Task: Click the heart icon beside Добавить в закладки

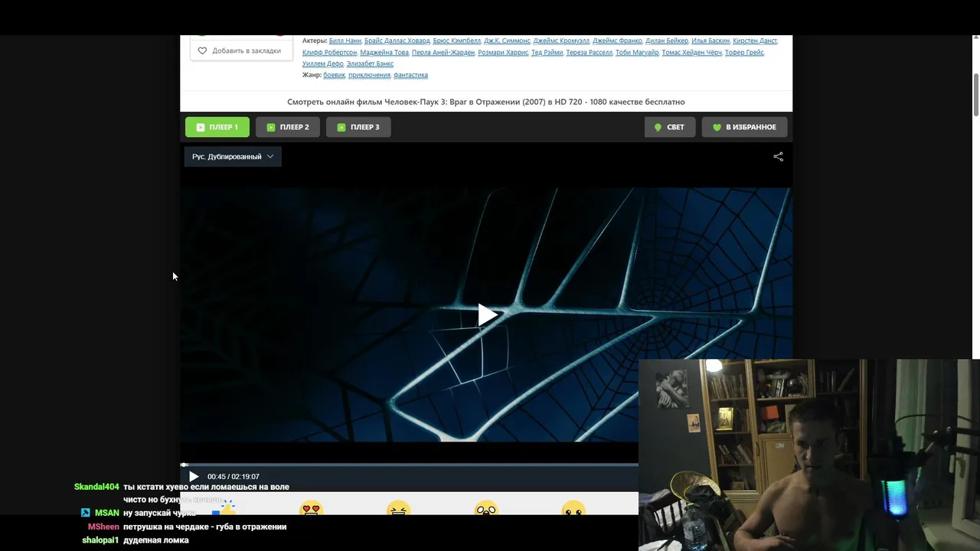Action: click(202, 51)
